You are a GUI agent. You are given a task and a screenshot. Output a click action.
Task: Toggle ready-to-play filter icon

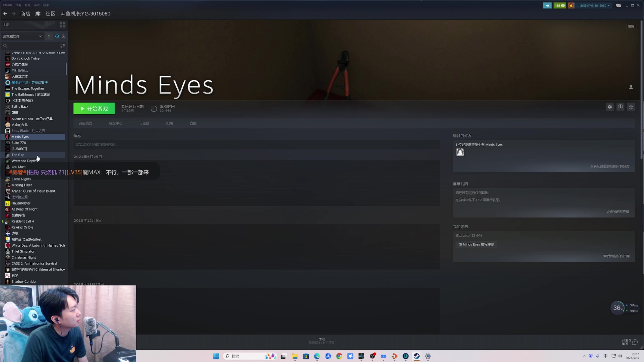click(x=63, y=36)
